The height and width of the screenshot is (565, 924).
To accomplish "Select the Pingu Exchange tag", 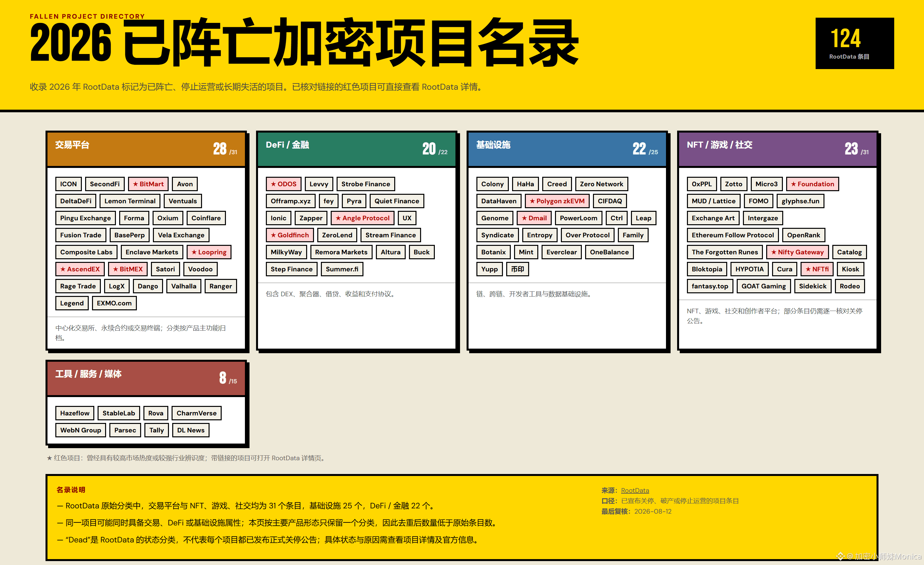I will click(85, 218).
